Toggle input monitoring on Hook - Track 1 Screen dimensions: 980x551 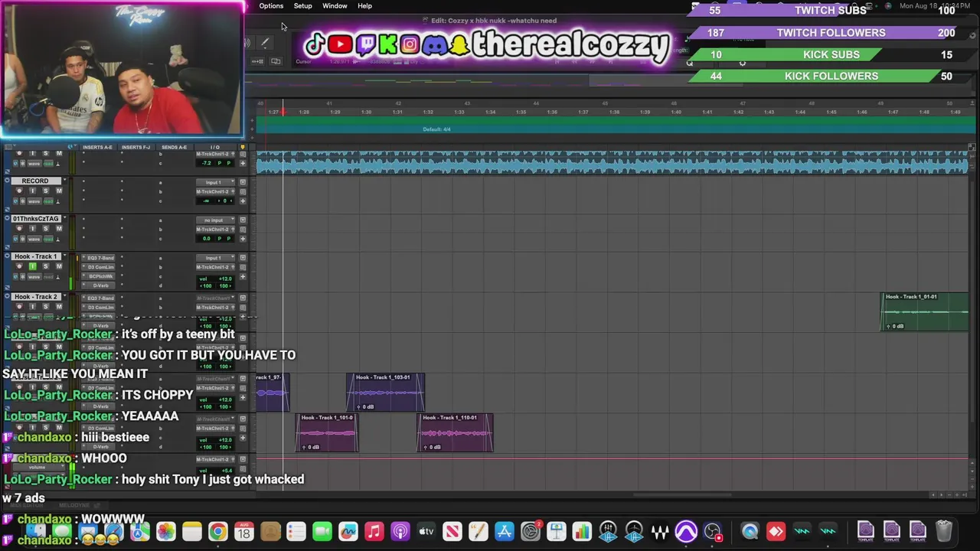(x=32, y=266)
